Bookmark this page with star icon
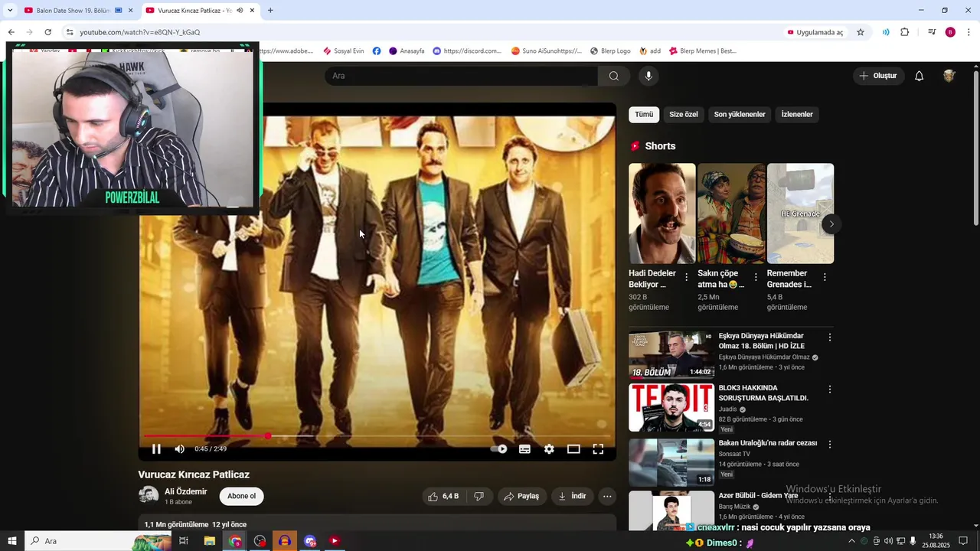Screen dimensions: 980x551 point(861,32)
